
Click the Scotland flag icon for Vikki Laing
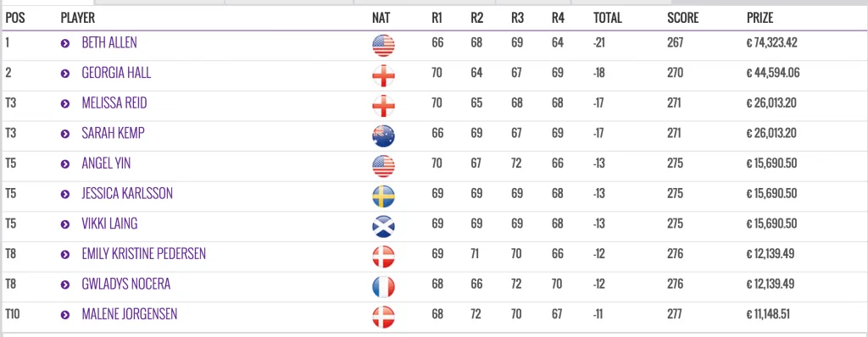click(x=383, y=226)
